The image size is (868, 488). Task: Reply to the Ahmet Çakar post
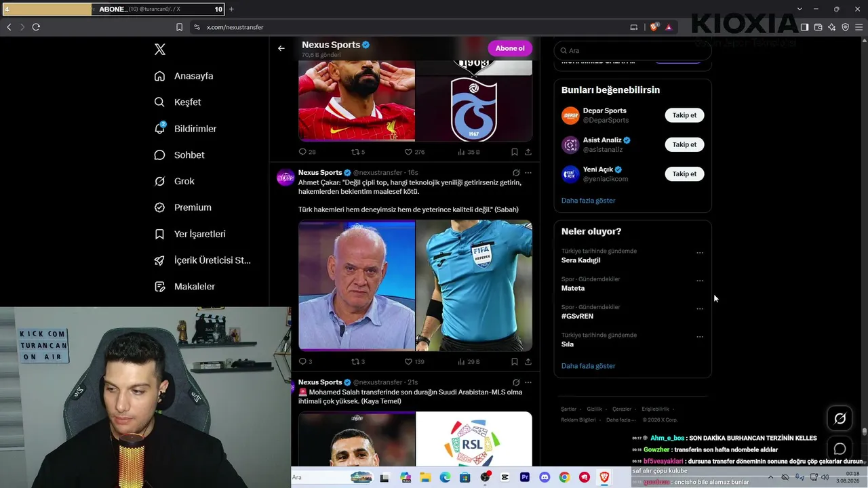tap(306, 362)
